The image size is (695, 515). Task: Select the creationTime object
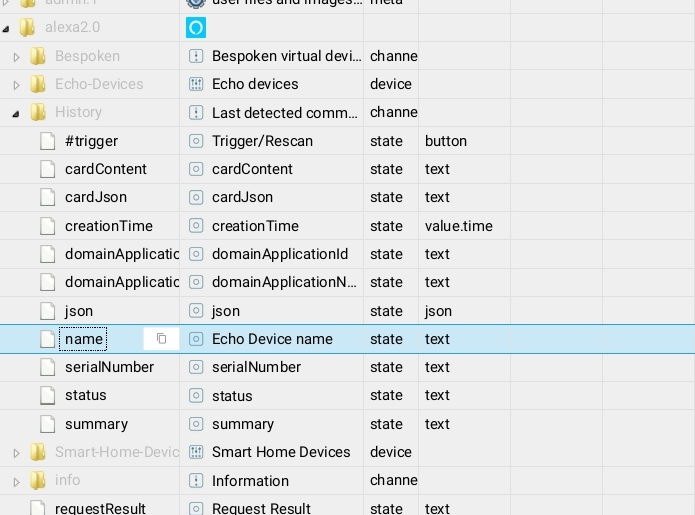pos(109,226)
